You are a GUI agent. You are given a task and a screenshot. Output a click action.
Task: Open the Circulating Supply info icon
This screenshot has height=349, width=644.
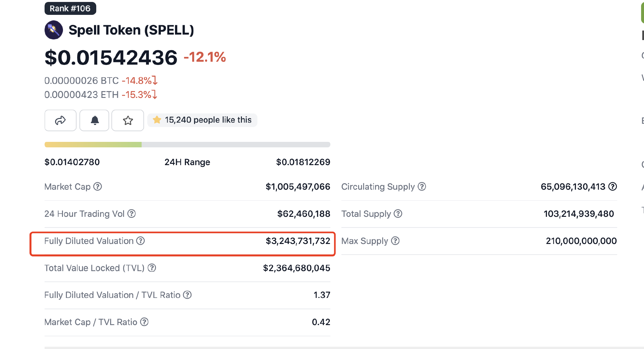click(x=421, y=186)
